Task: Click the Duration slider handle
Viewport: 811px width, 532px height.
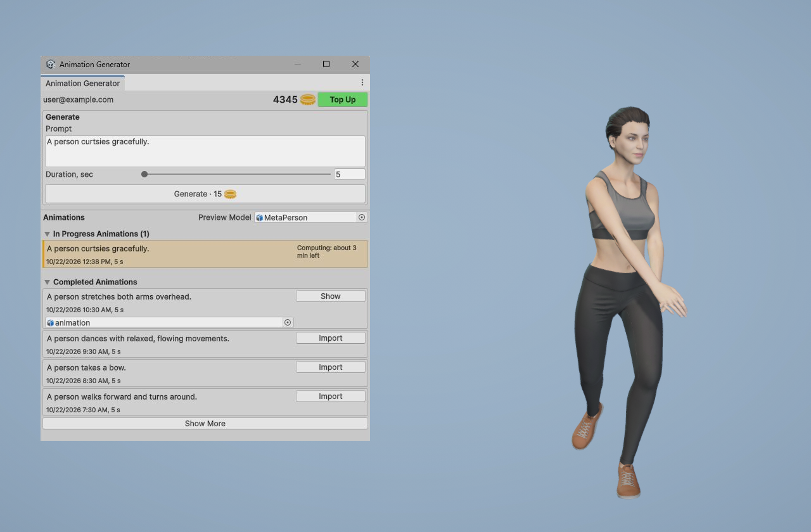Action: coord(144,174)
